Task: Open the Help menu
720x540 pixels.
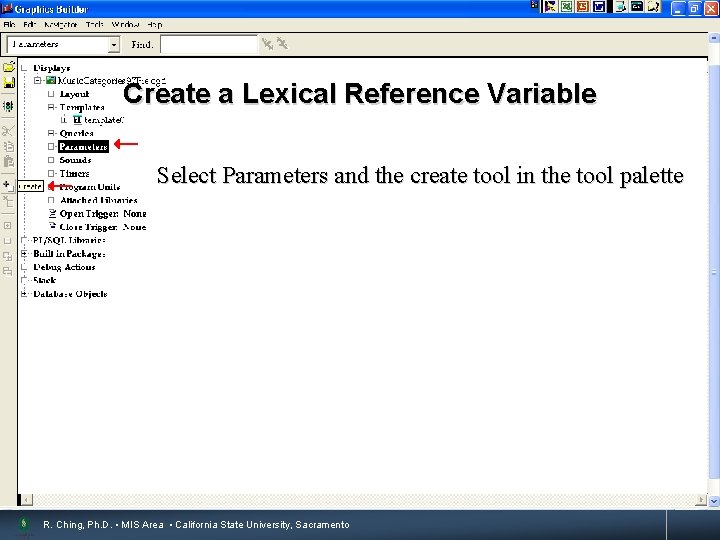Action: (154, 24)
